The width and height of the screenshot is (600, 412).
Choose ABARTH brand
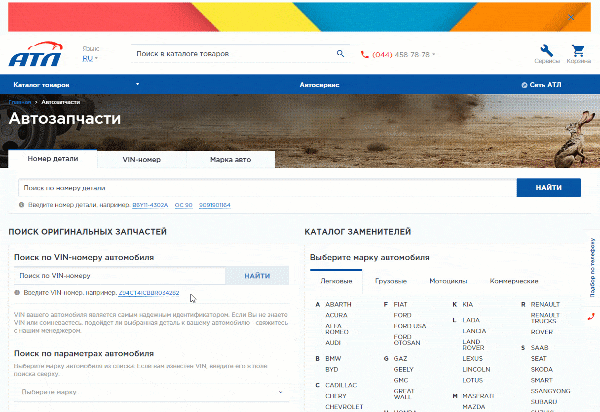[338, 305]
